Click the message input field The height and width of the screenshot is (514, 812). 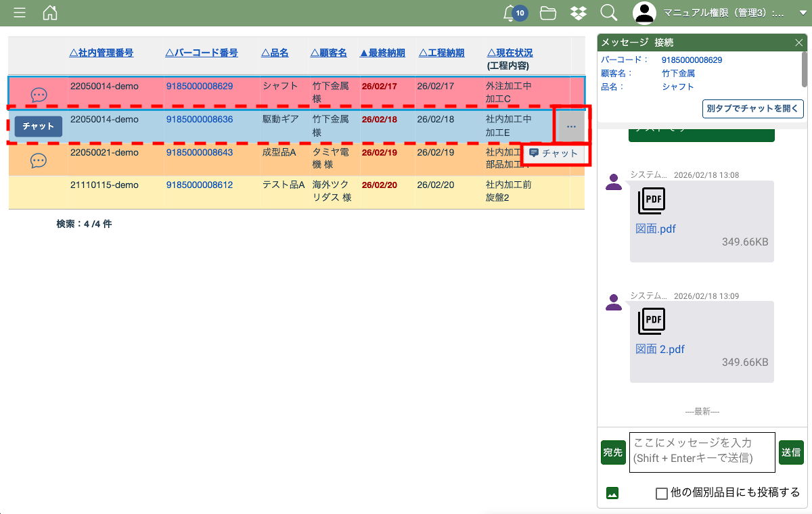[x=702, y=452]
